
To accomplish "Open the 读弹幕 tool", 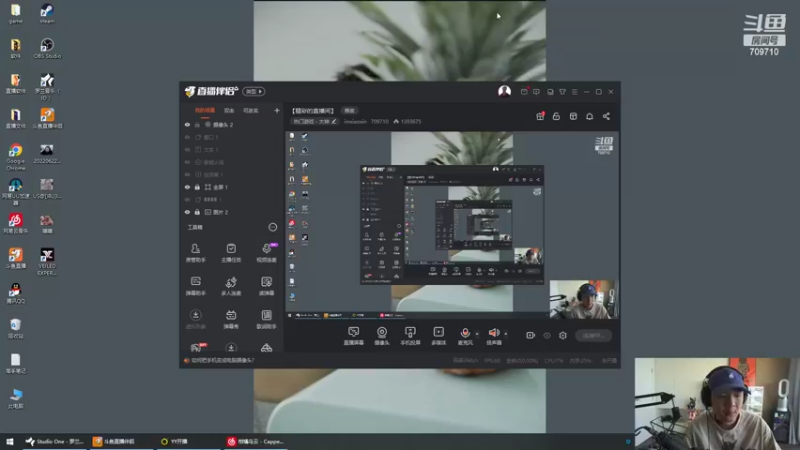I will click(x=266, y=286).
